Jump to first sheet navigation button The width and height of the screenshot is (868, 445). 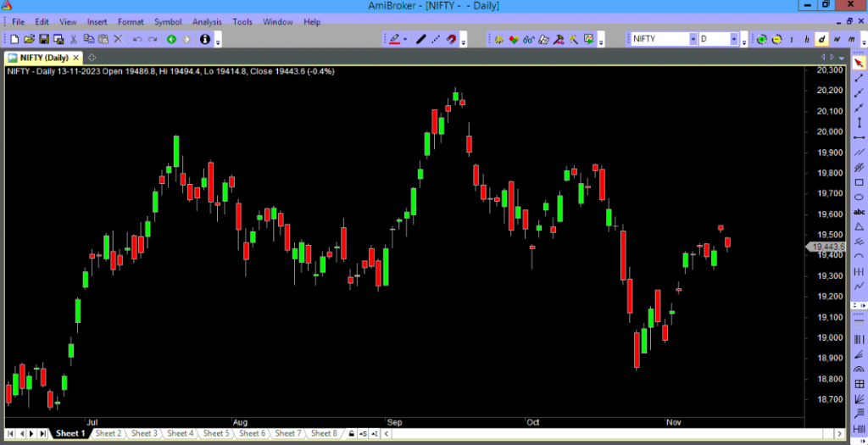click(10, 433)
